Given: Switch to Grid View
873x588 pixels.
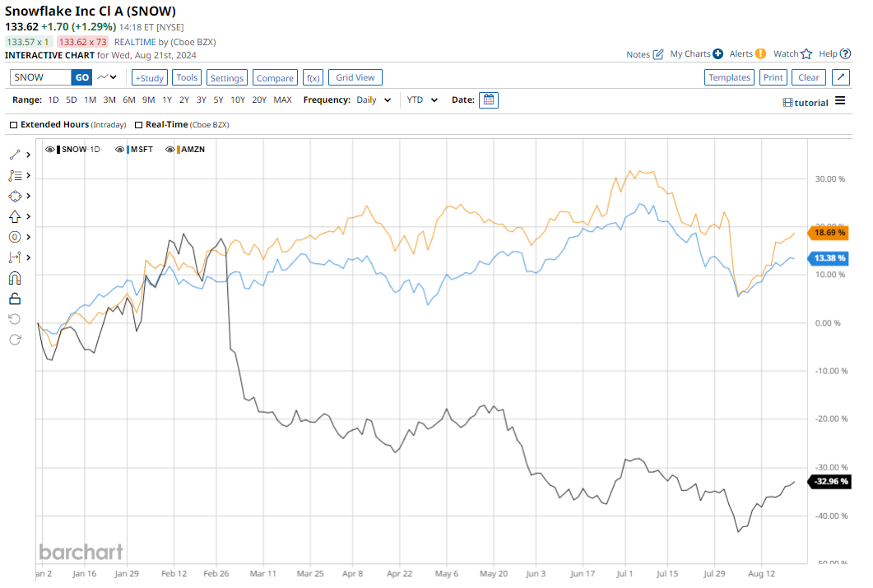Looking at the screenshot, I should pyautogui.click(x=355, y=78).
